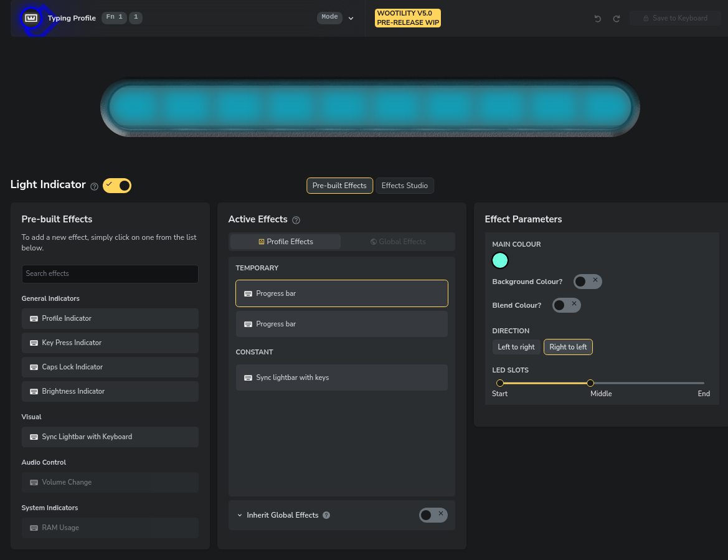This screenshot has height=560, width=728.
Task: Click the Volume Change keyboard icon
Action: point(34,483)
